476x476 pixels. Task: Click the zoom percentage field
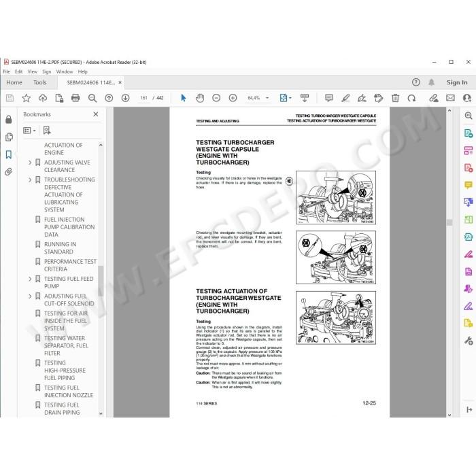pyautogui.click(x=254, y=98)
